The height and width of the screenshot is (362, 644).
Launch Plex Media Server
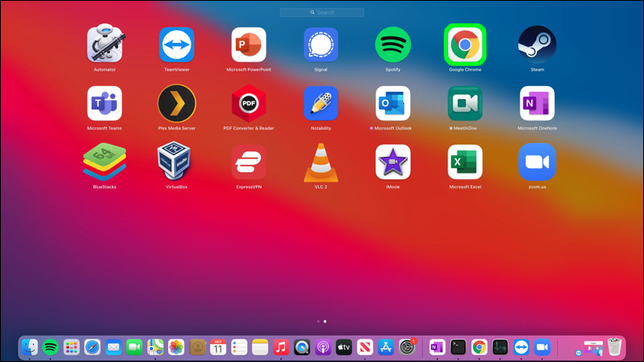[176, 104]
